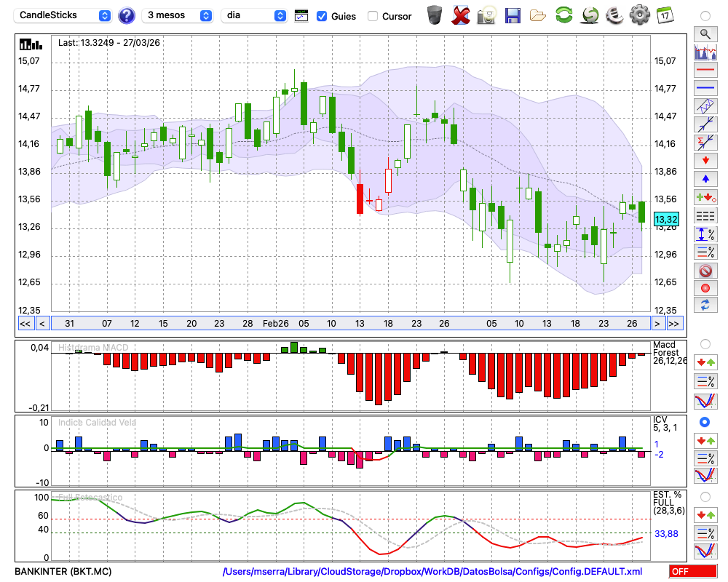Uncheck the Guies checkbox
728x582 pixels.
pyautogui.click(x=321, y=16)
